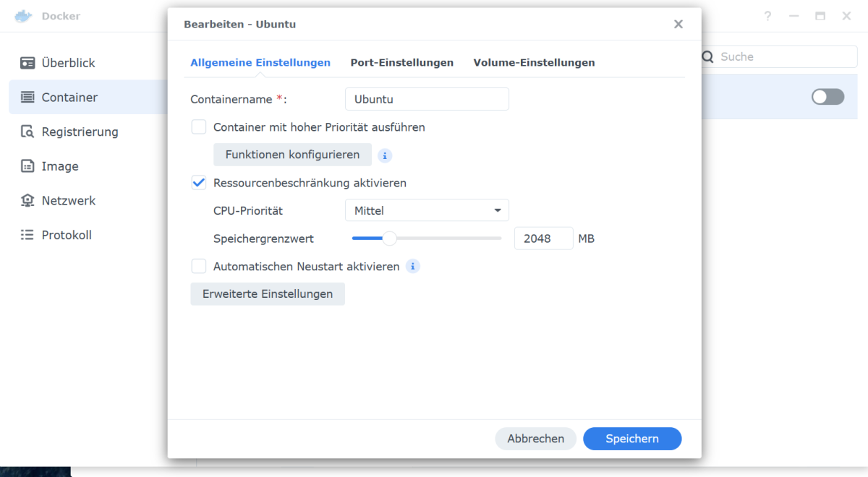Screen dimensions: 868x477
Task: Open Erweiterte Einstellungen
Action: pos(268,294)
